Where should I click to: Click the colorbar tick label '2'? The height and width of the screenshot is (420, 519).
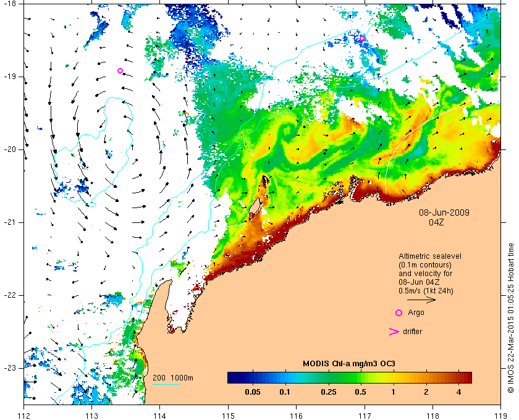pyautogui.click(x=426, y=393)
